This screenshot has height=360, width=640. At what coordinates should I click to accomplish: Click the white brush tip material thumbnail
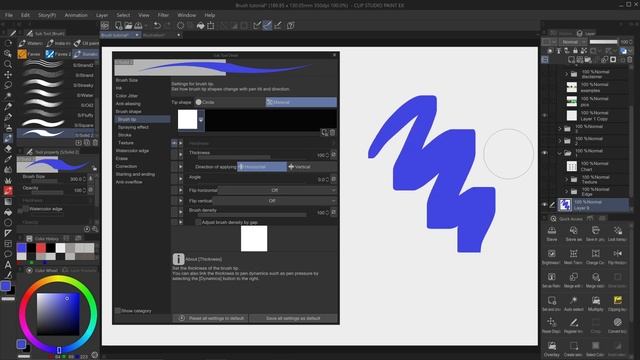[x=188, y=120]
